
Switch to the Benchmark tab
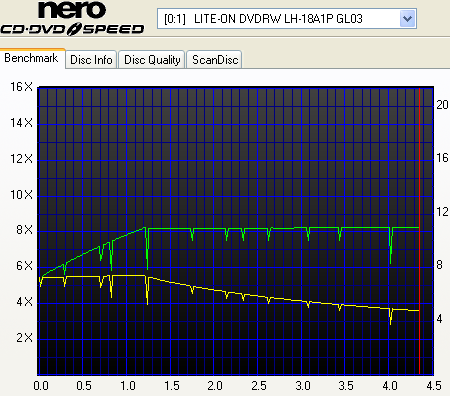coord(31,58)
